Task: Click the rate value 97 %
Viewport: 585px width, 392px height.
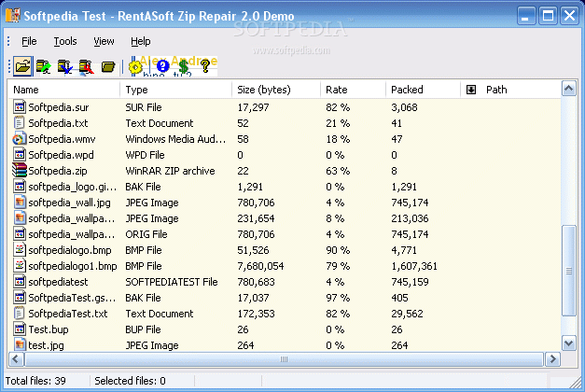Action: 338,298
